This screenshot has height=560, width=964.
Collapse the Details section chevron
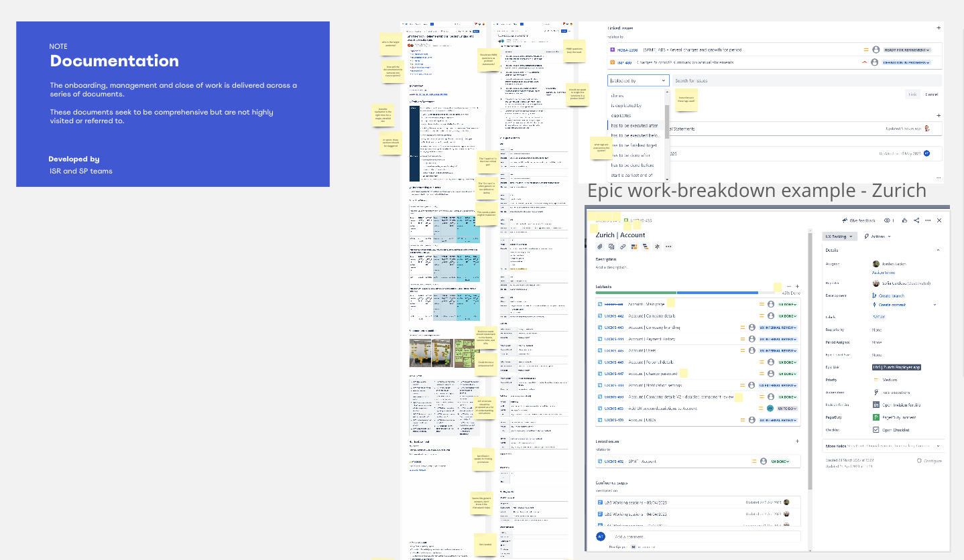[x=937, y=251]
